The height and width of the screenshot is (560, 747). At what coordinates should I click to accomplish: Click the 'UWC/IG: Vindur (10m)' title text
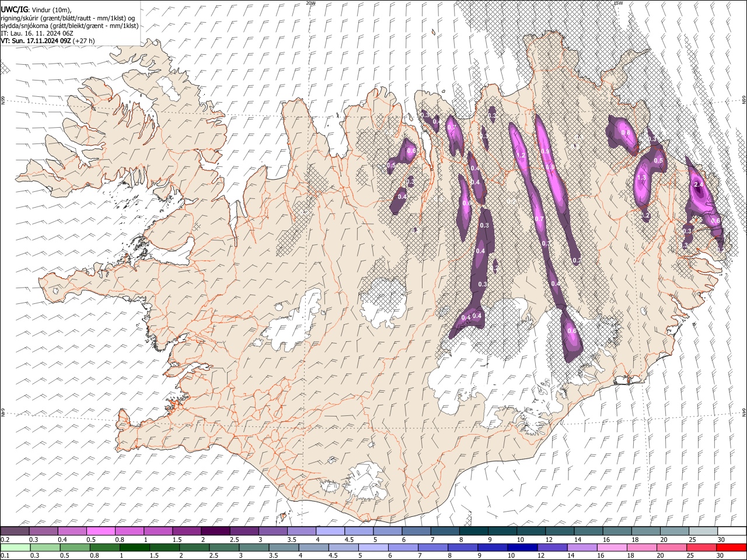[x=36, y=10]
